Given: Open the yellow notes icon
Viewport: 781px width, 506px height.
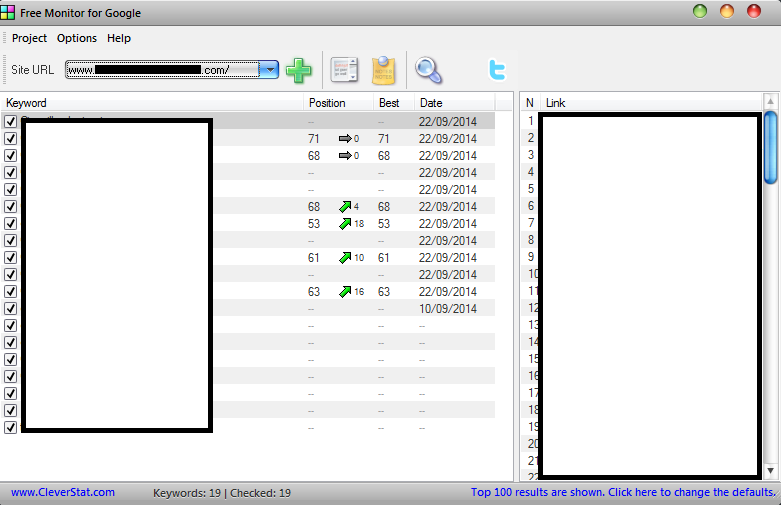Looking at the screenshot, I should 383,70.
